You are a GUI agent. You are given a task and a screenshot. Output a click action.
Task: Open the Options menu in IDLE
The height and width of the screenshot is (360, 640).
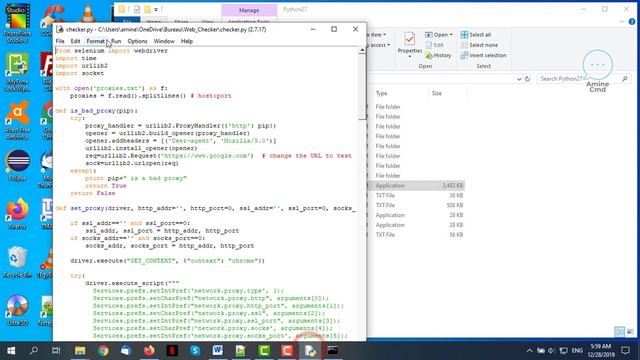coord(137,41)
